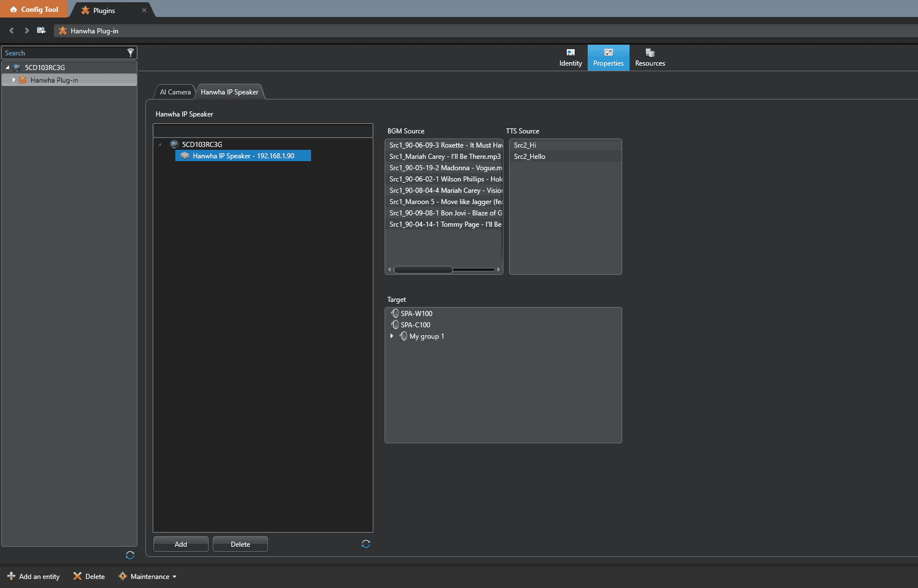Click the BGM scrollbar left arrow

[x=389, y=270]
